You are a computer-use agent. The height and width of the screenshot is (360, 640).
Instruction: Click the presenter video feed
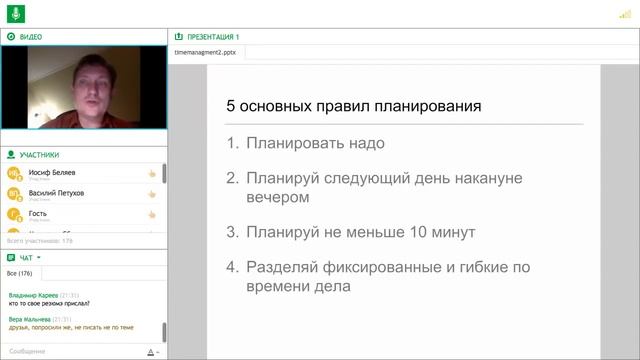[84, 87]
